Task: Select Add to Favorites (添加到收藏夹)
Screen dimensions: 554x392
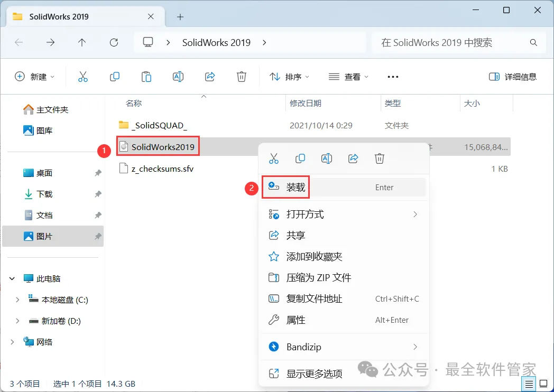Action: tap(344, 256)
